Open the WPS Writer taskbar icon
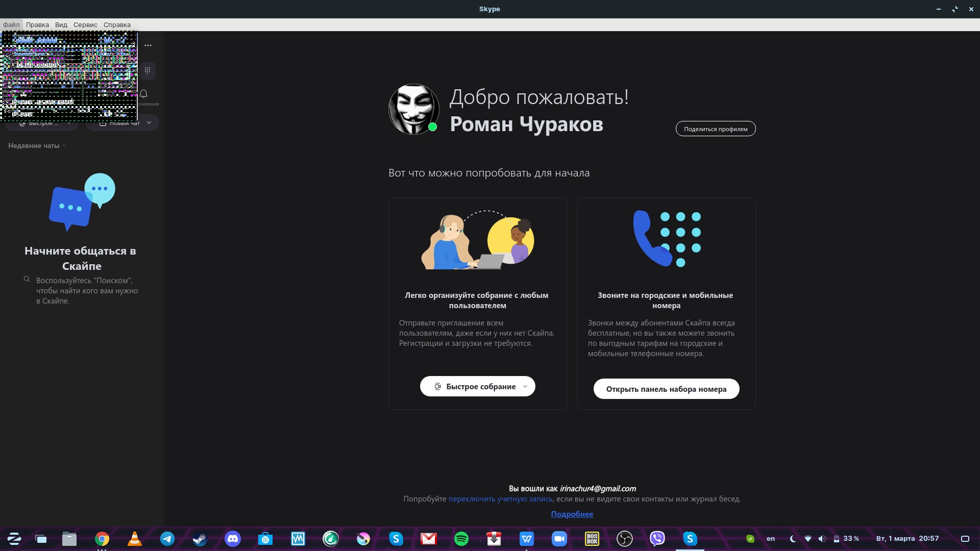 [527, 539]
